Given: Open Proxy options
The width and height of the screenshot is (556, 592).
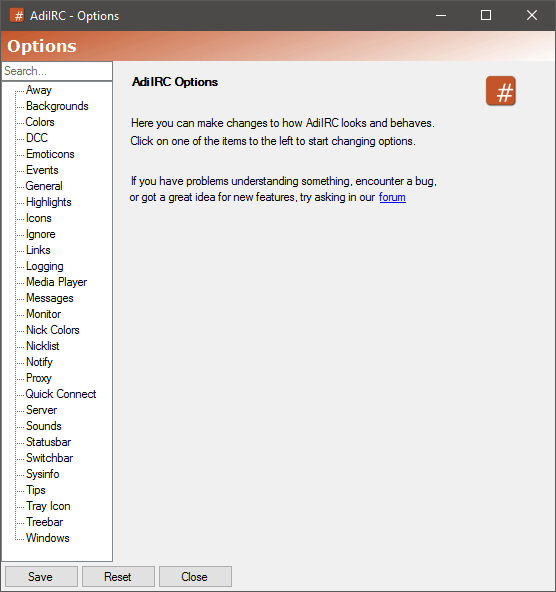Looking at the screenshot, I should coord(39,378).
